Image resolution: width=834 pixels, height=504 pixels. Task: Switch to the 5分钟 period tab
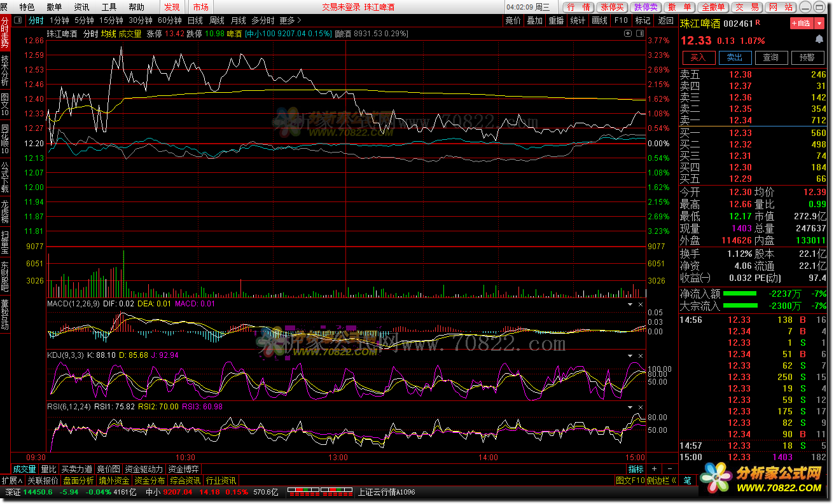click(x=84, y=20)
